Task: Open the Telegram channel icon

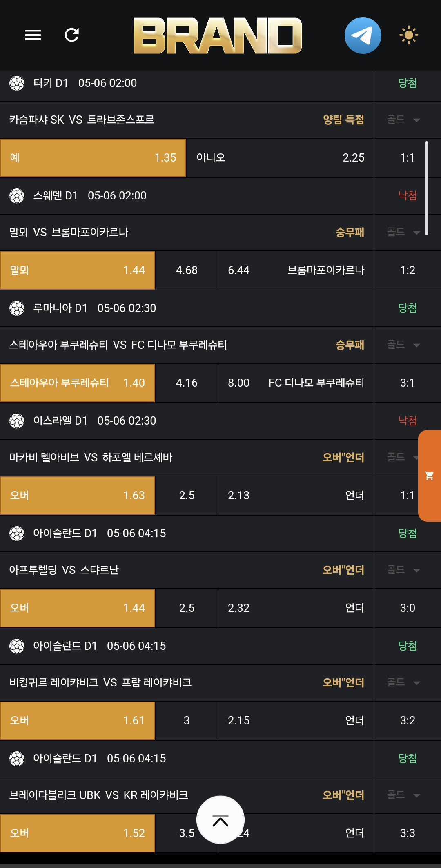Action: [363, 35]
